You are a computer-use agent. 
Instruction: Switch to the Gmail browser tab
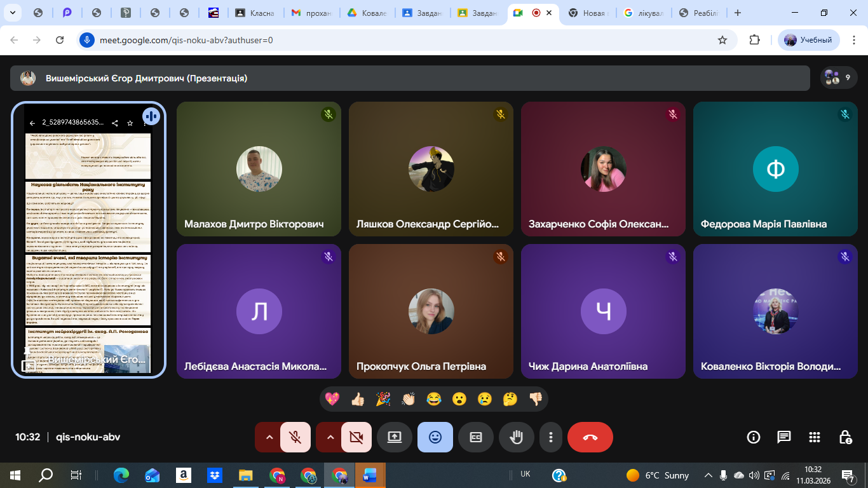[x=311, y=13]
